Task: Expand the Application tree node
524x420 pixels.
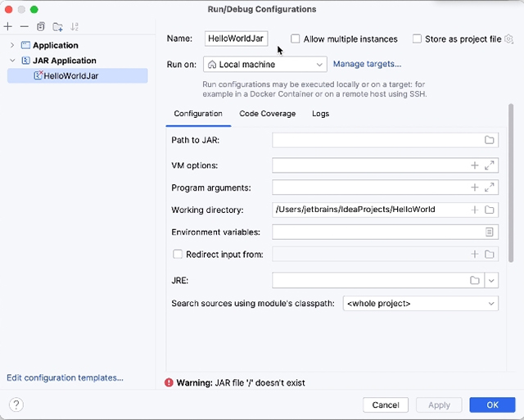Action: coord(12,45)
